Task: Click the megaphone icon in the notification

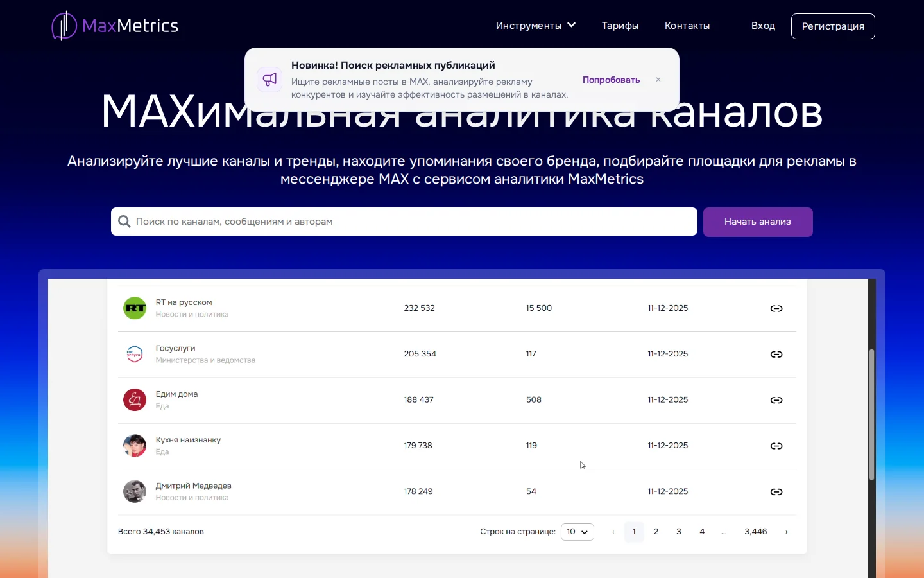Action: (269, 80)
